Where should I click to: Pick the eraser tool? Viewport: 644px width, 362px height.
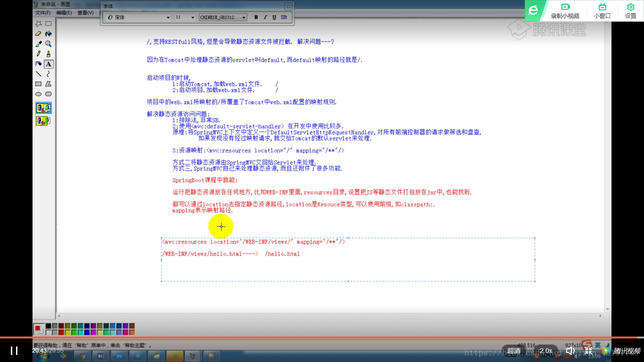coord(39,34)
